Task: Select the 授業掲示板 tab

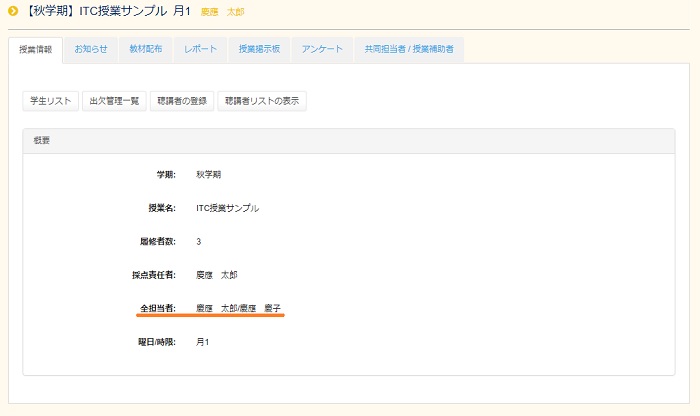Action: pos(260,49)
